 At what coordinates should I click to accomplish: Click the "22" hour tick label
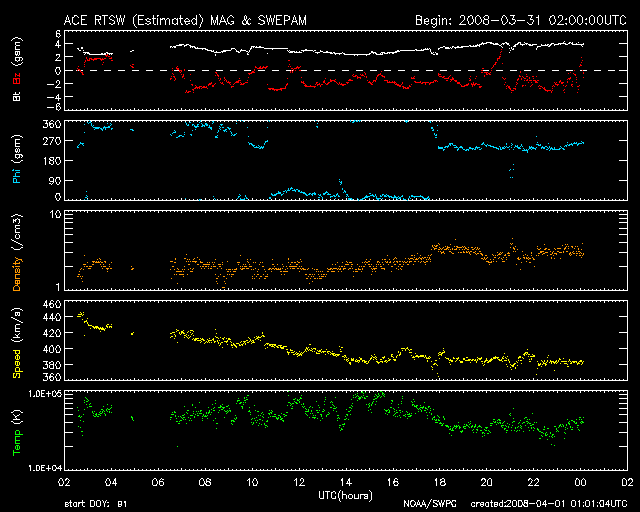tap(533, 482)
